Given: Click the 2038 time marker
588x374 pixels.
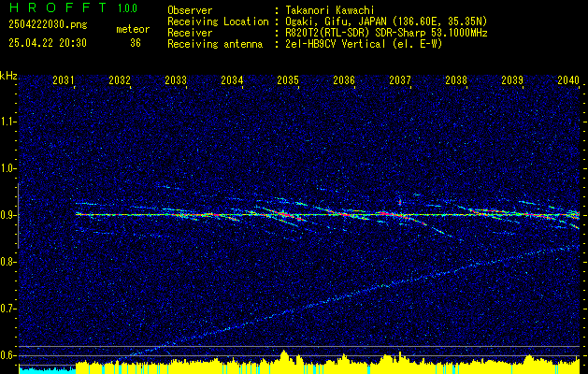Looking at the screenshot, I should pyautogui.click(x=456, y=79).
